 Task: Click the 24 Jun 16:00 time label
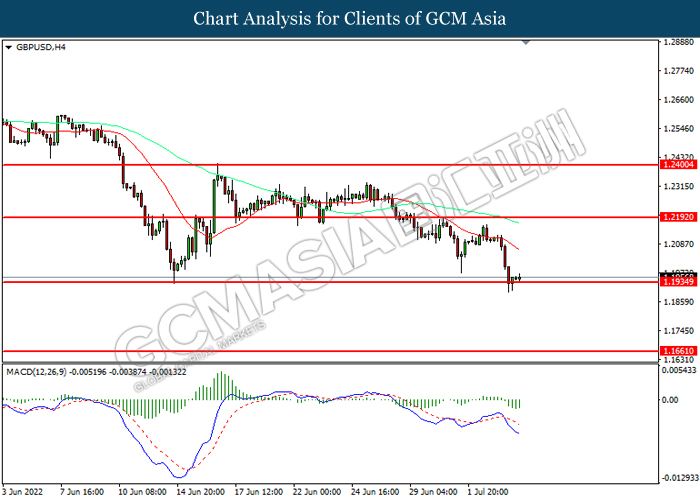point(375,492)
